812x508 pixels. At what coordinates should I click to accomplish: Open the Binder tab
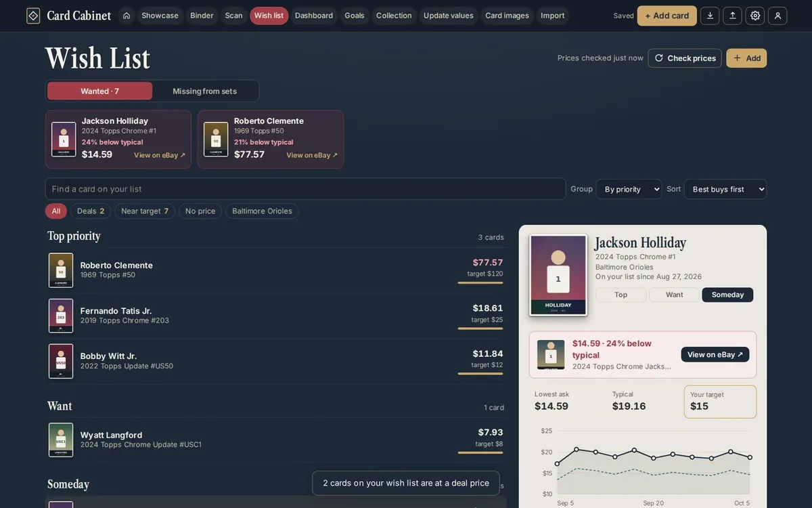[202, 16]
